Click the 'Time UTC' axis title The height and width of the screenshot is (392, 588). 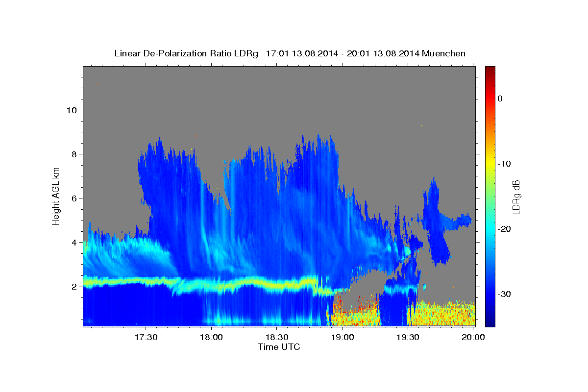(279, 347)
